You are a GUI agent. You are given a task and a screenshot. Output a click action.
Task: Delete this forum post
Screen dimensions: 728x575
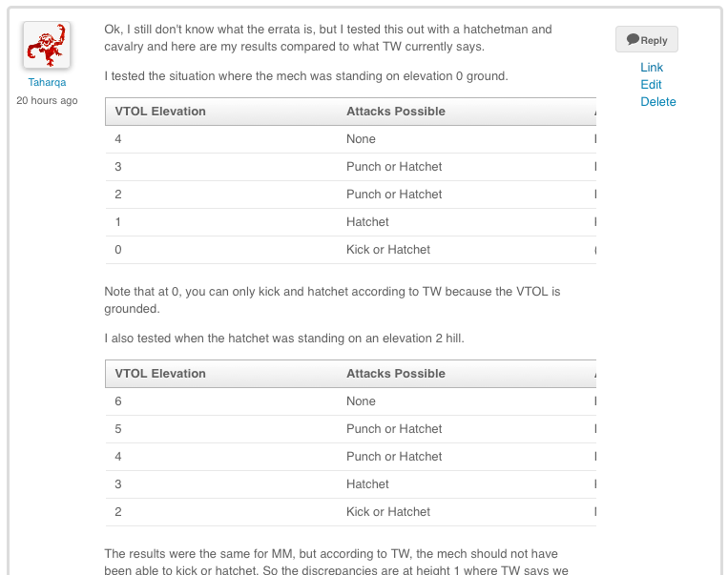[657, 102]
